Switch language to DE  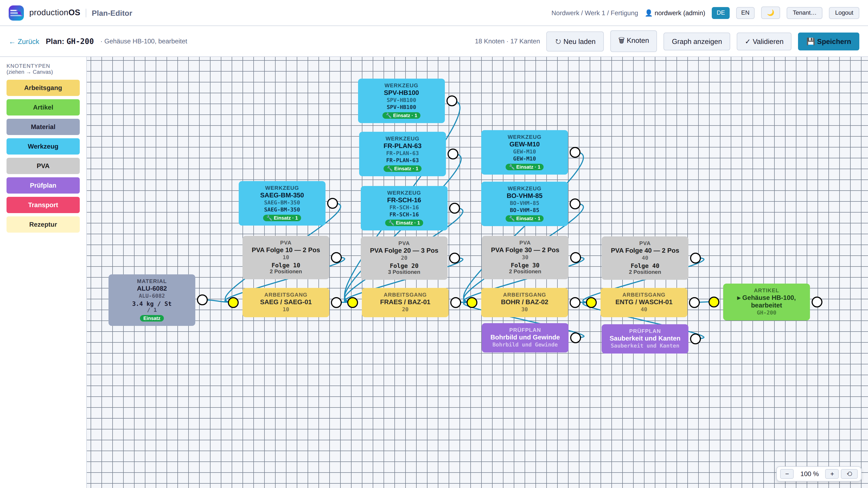click(720, 13)
